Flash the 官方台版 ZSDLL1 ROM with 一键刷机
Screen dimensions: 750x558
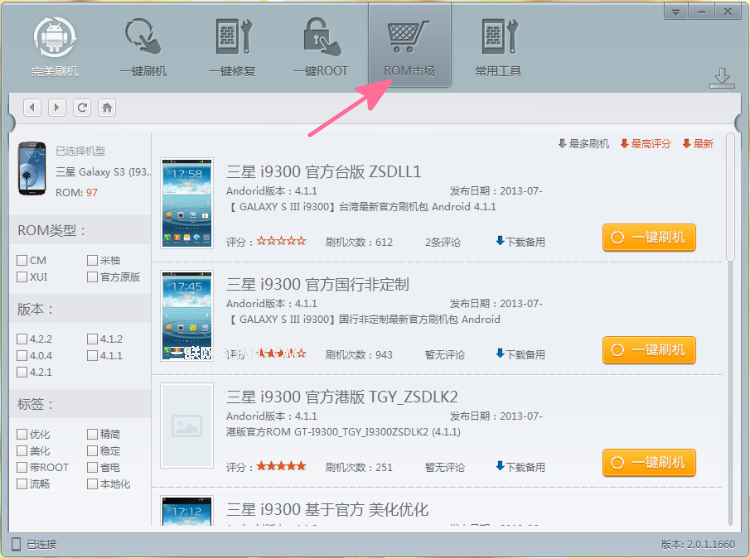[x=649, y=237]
